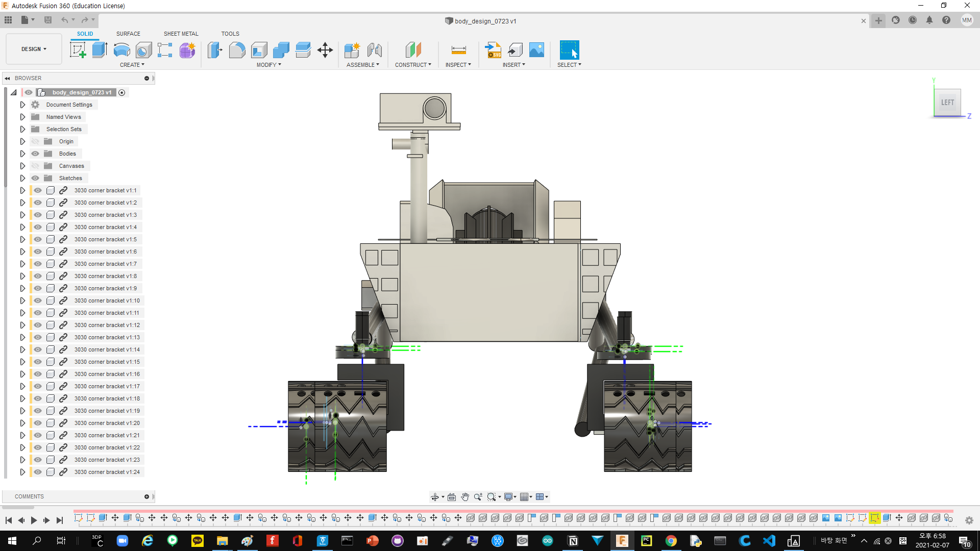Activate the Revolve tool

point(121,49)
